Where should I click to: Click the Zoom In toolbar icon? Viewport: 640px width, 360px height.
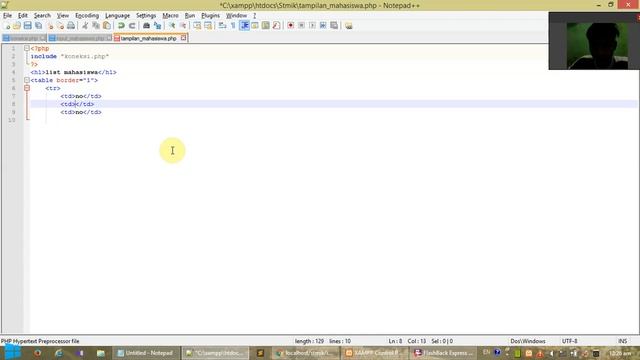(172, 26)
